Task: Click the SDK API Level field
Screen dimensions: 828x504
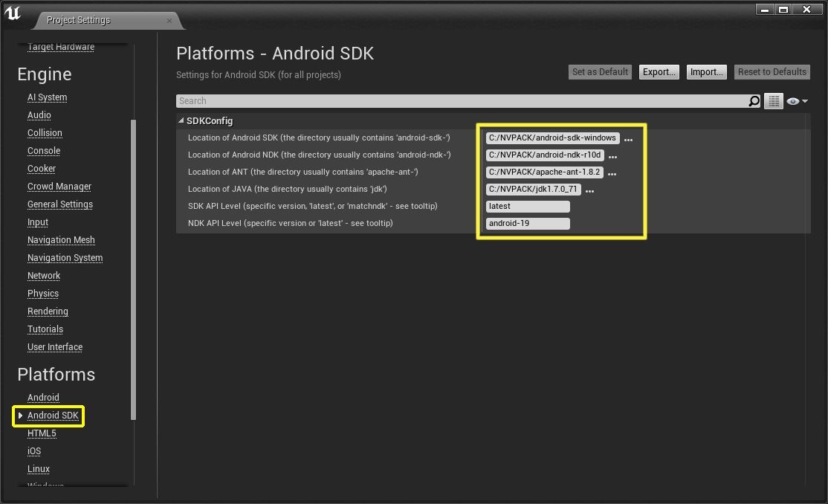Action: [528, 207]
